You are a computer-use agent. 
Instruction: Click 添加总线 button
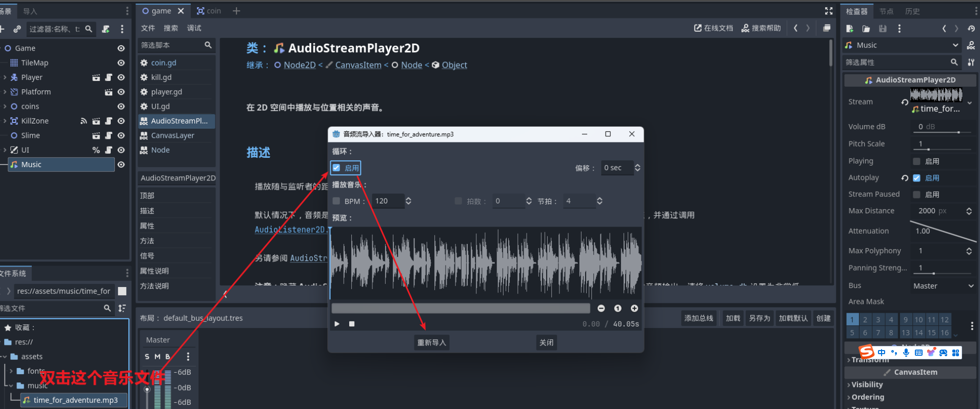698,318
